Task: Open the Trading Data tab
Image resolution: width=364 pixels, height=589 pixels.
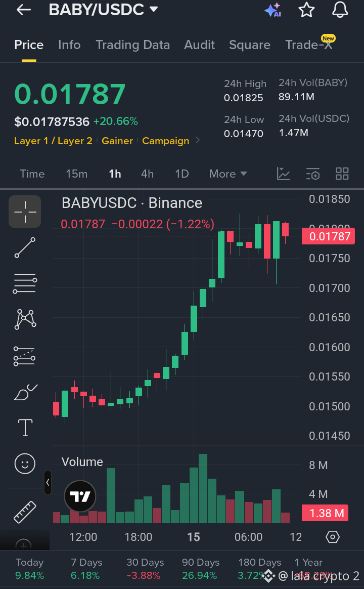Action: pos(133,45)
